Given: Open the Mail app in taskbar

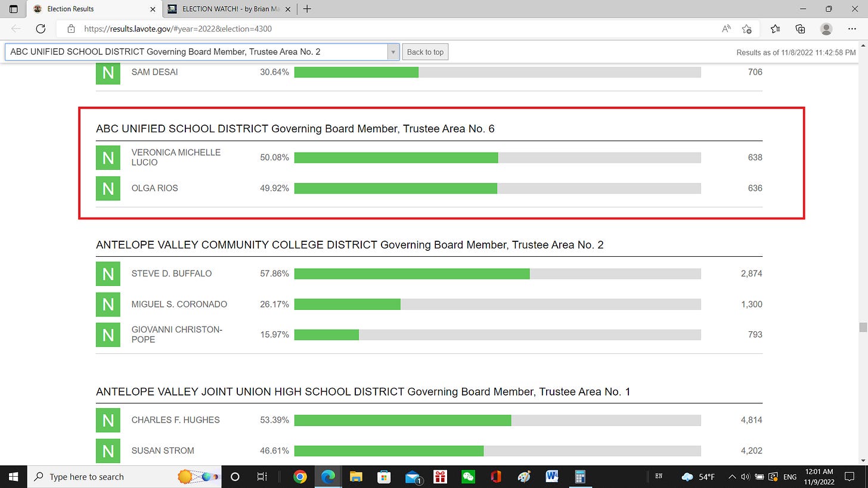Looking at the screenshot, I should click(413, 477).
